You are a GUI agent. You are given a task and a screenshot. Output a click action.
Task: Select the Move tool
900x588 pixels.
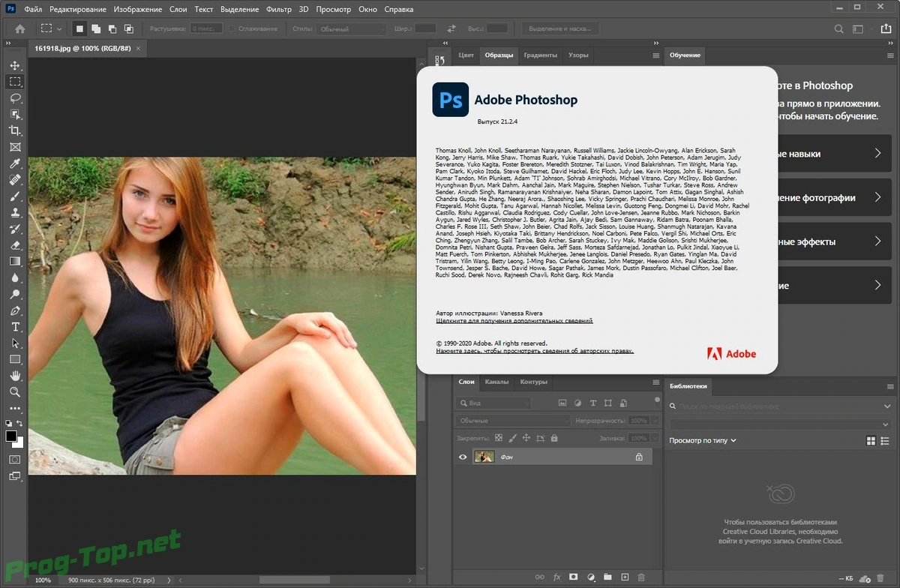pos(15,65)
